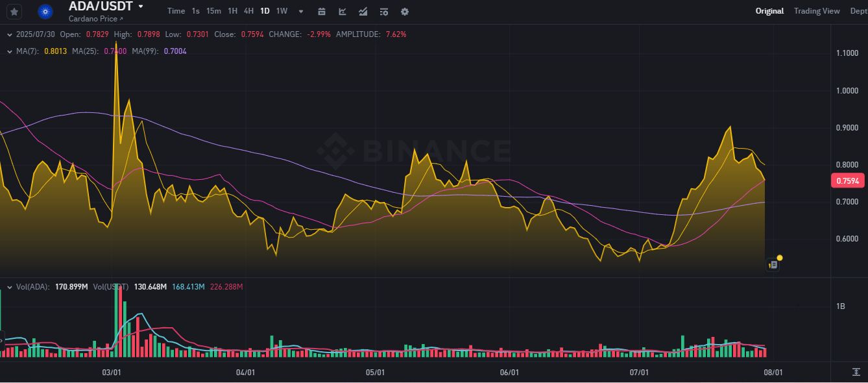Click the reset chart scale icon

pos(856,371)
